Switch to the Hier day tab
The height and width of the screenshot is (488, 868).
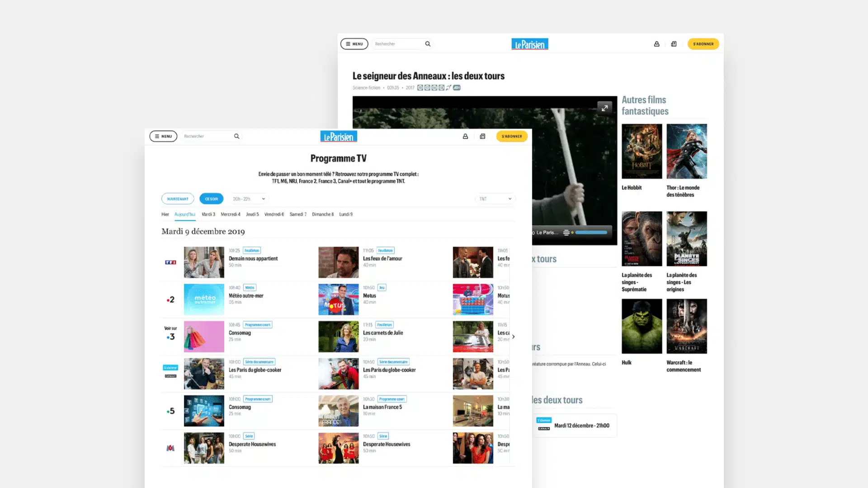pos(165,214)
